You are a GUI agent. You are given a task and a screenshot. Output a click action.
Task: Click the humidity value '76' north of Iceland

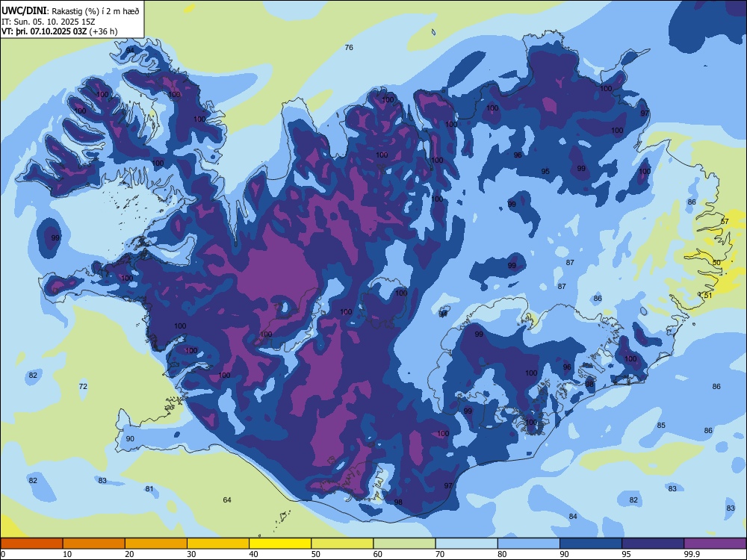(x=349, y=47)
